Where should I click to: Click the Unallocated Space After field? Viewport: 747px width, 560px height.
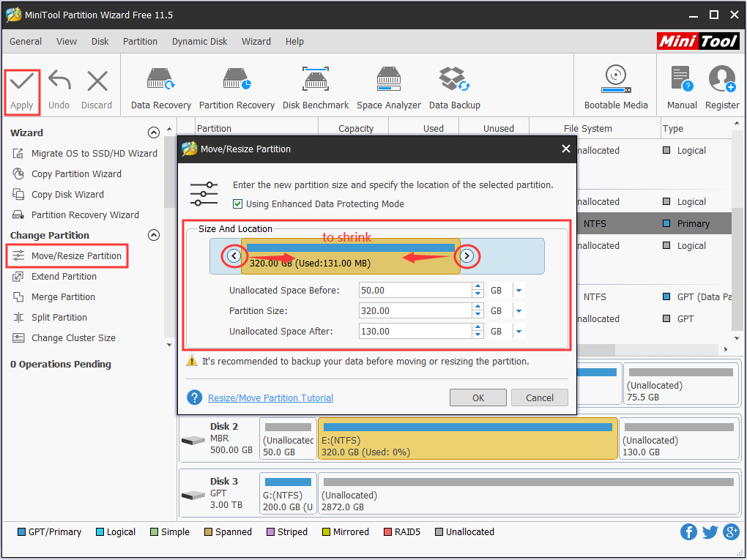pos(415,331)
